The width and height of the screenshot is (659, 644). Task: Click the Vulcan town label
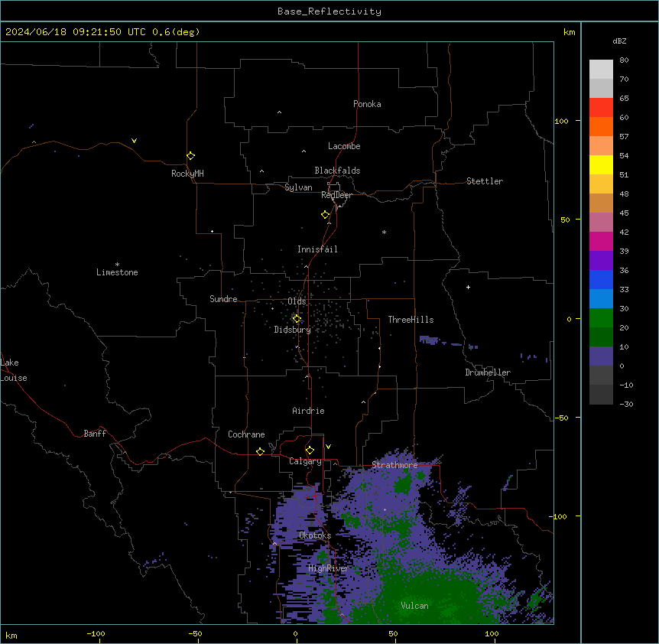click(x=414, y=606)
